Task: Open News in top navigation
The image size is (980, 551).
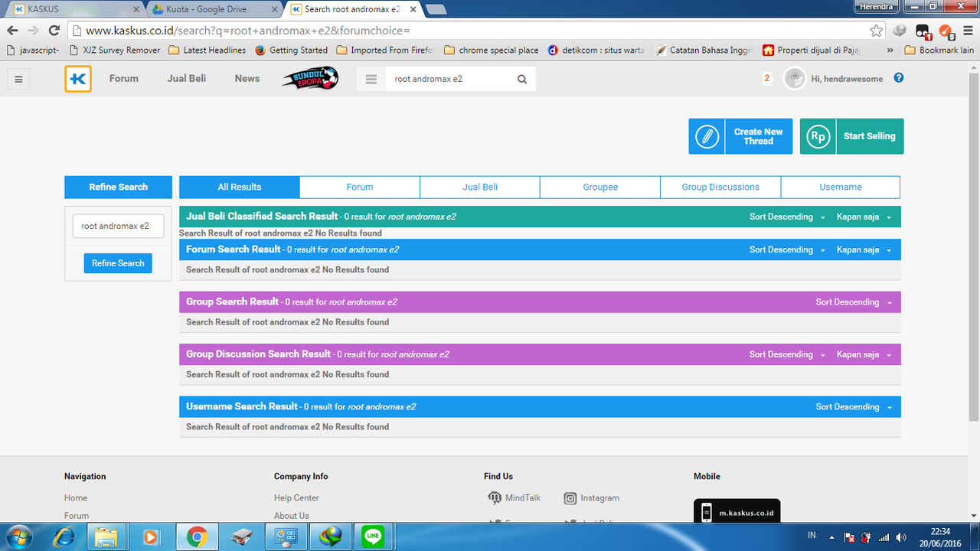Action: [x=247, y=79]
